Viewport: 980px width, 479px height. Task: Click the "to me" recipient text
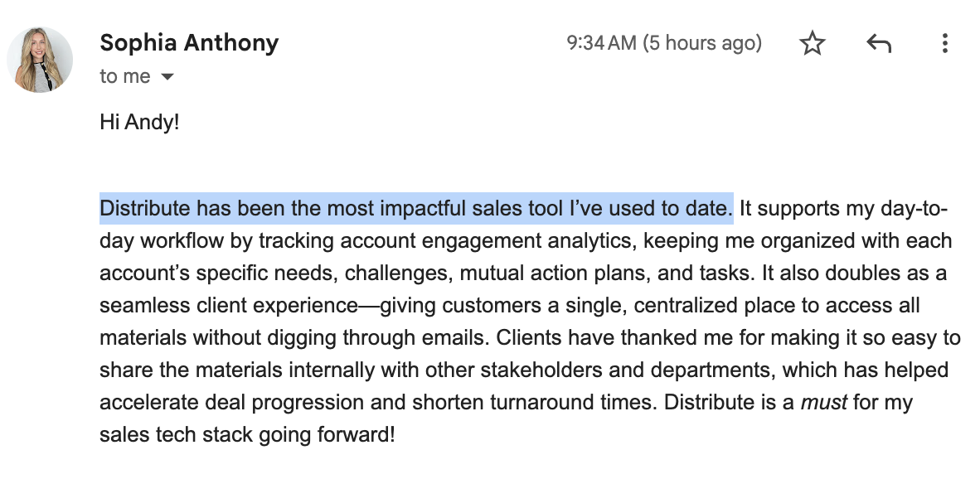pos(125,77)
